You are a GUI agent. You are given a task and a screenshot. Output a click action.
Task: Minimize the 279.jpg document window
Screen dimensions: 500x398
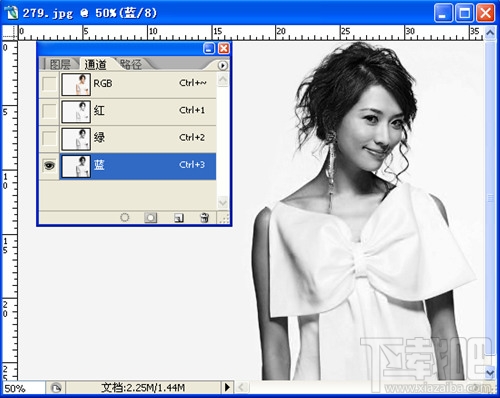pyautogui.click(x=443, y=13)
